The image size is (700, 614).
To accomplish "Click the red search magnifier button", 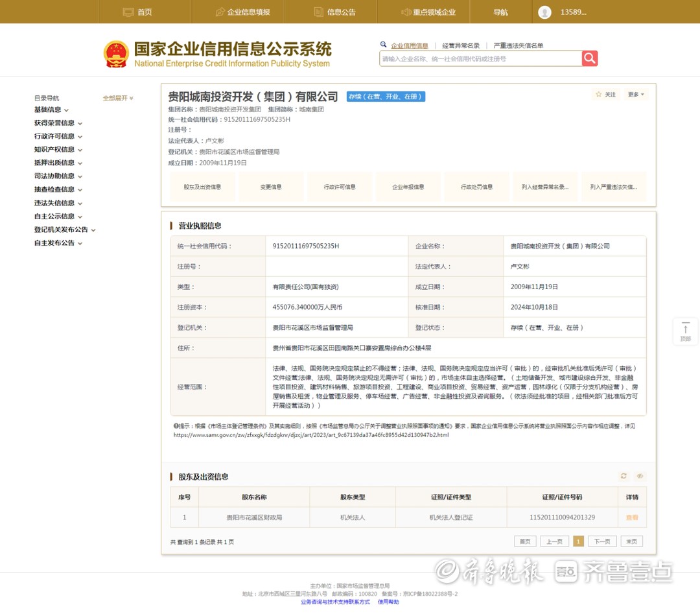I will coord(589,58).
